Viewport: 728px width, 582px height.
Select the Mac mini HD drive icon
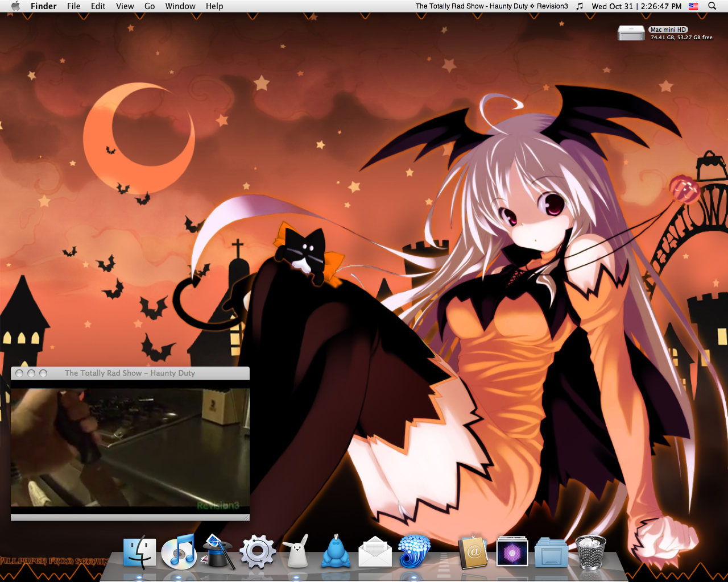(631, 33)
